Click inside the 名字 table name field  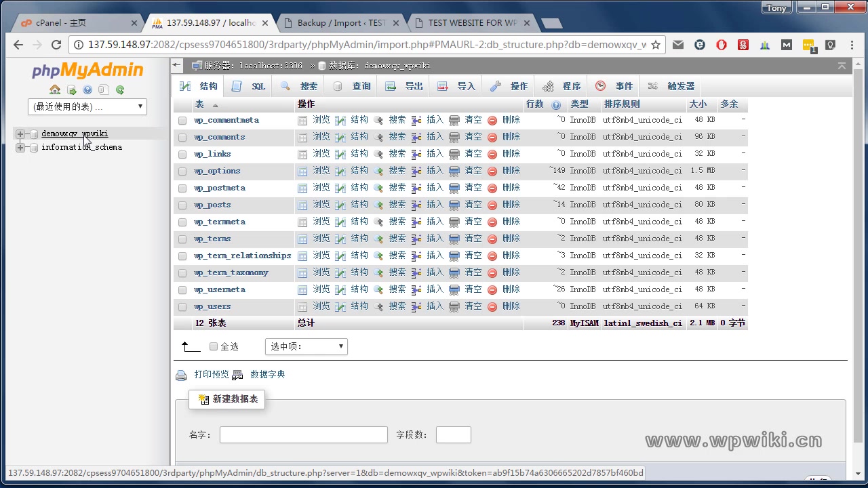point(303,434)
